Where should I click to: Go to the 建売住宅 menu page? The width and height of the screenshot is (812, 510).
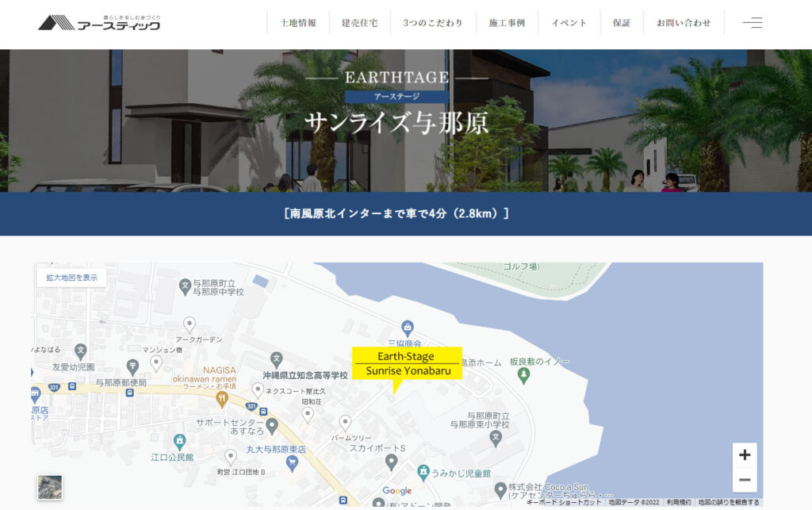click(x=359, y=23)
